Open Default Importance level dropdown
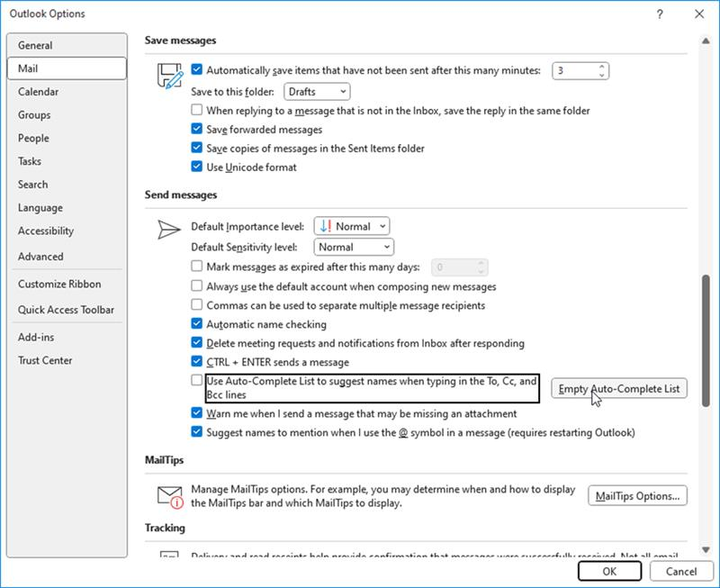720x588 pixels. 352,226
